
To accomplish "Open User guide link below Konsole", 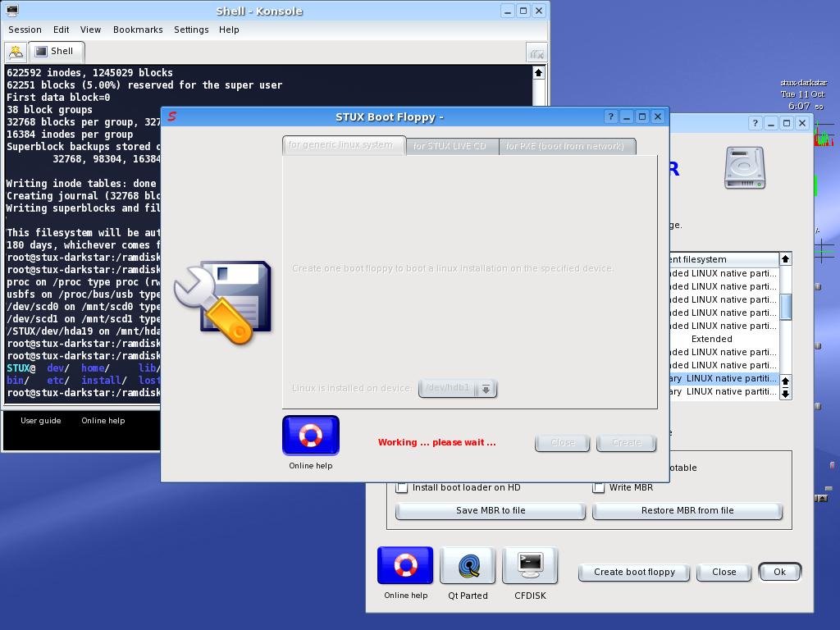I will point(41,421).
